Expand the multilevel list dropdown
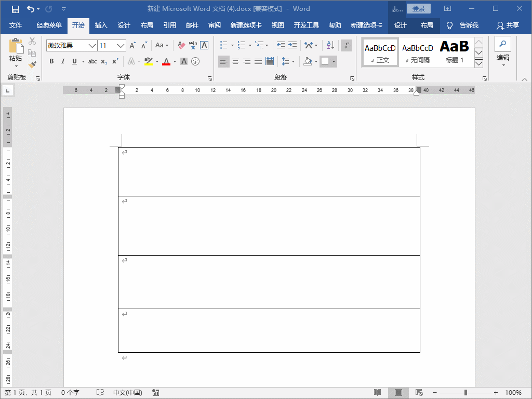This screenshot has width=532, height=399. 267,45
